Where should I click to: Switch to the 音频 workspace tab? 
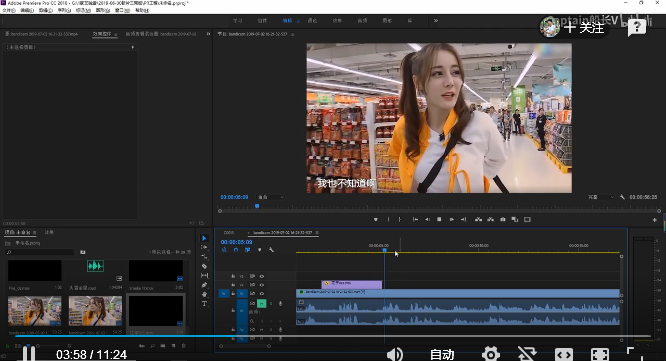click(362, 20)
